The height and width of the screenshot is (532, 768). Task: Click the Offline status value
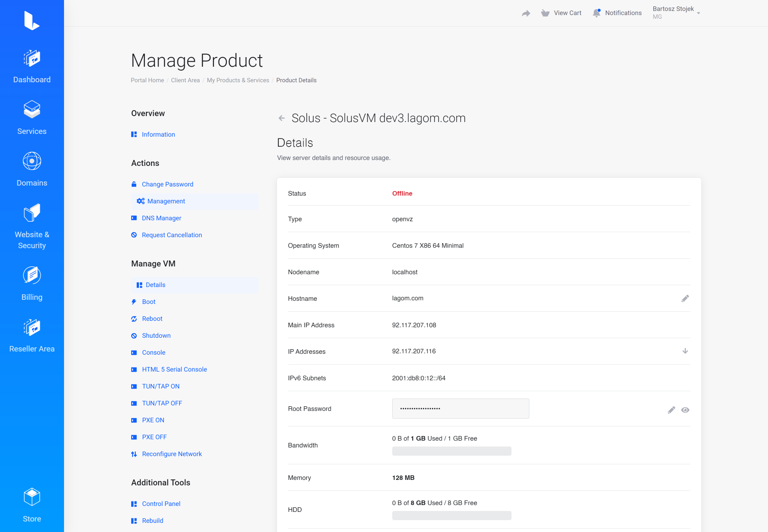pyautogui.click(x=402, y=193)
